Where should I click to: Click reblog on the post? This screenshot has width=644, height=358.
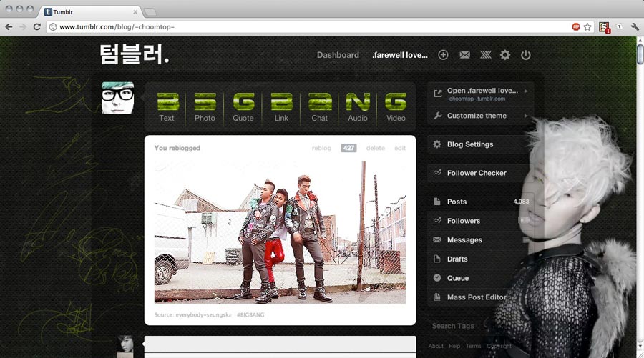321,148
